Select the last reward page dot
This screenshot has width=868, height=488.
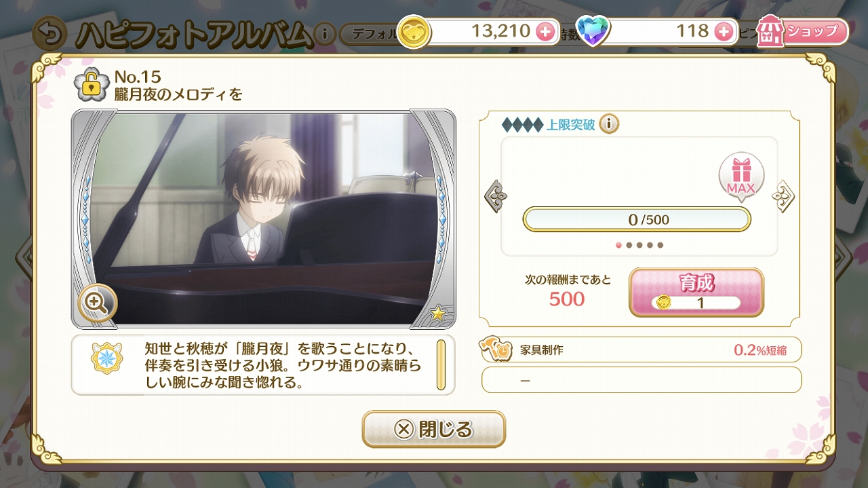660,245
